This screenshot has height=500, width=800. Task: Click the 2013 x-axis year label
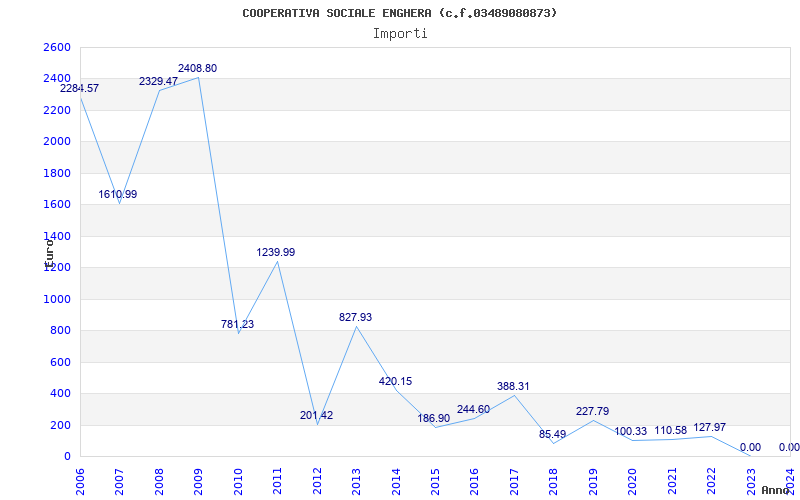pyautogui.click(x=356, y=482)
